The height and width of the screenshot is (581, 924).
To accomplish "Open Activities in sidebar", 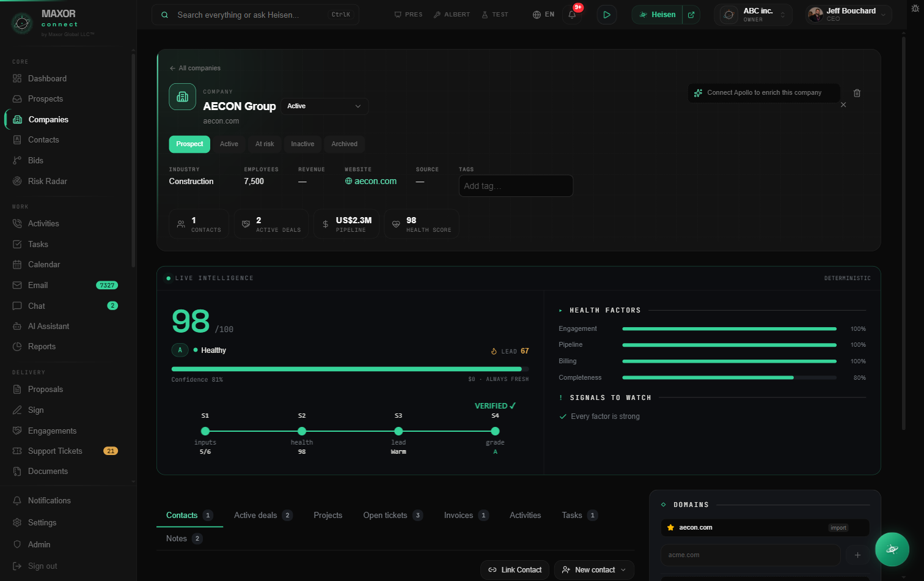I will tap(43, 223).
